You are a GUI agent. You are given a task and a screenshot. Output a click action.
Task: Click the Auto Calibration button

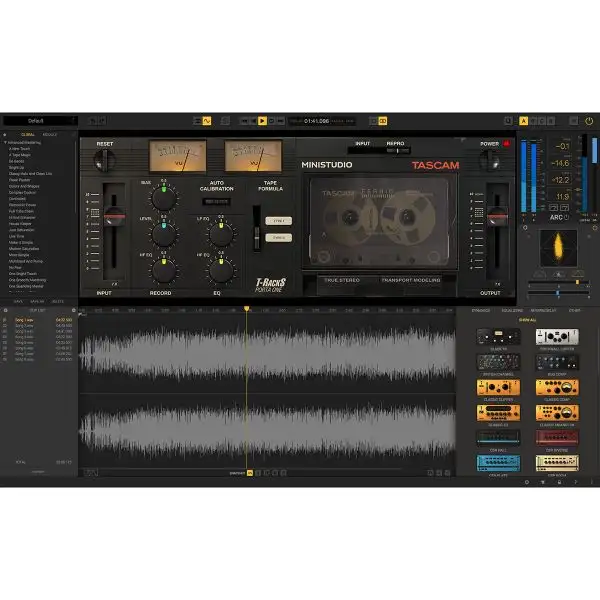(216, 202)
